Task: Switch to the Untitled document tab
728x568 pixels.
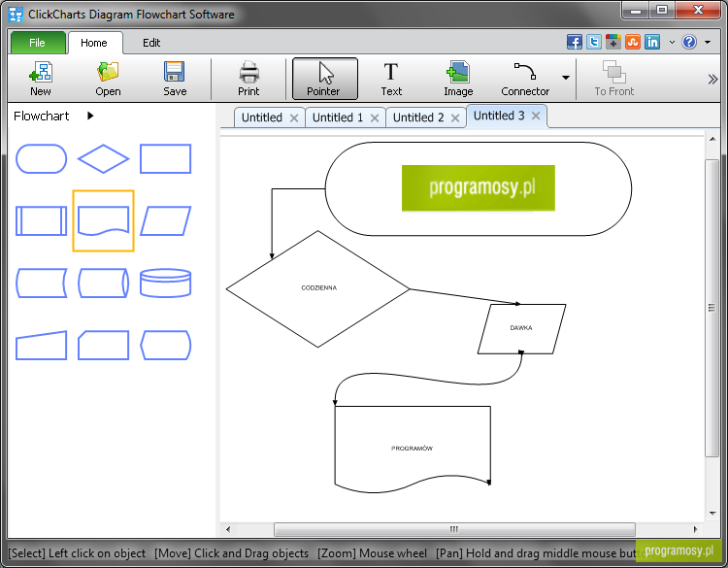Action: pos(262,117)
